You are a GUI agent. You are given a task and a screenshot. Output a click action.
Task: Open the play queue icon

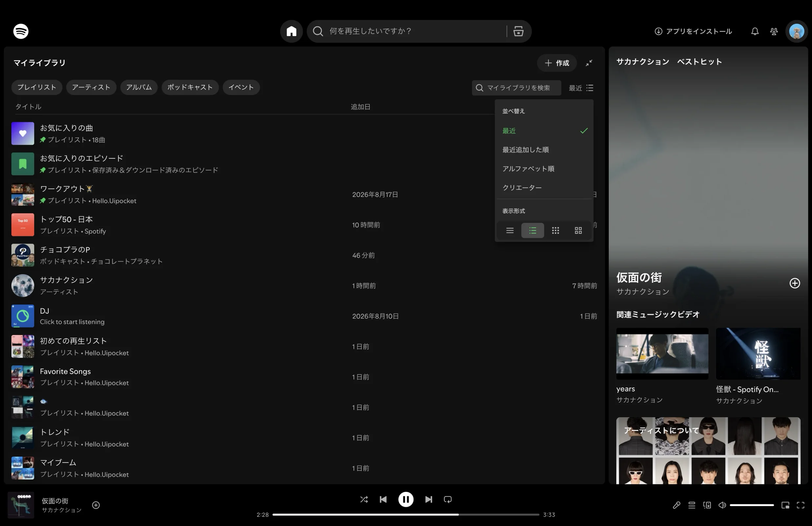point(691,505)
